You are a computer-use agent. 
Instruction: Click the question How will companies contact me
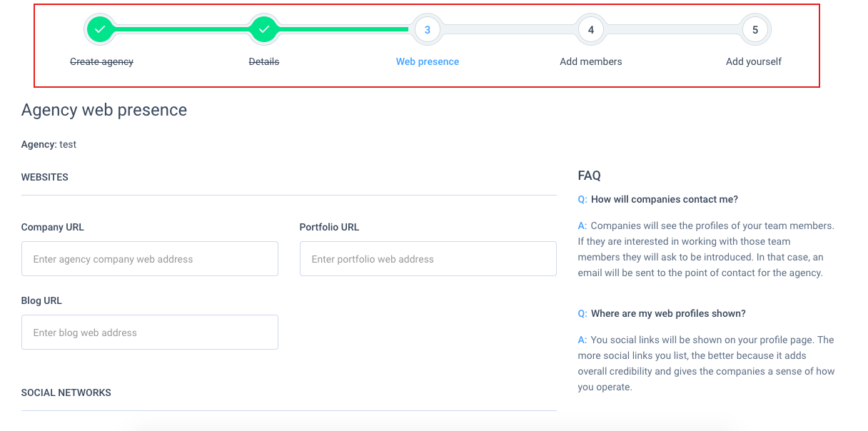pyautogui.click(x=665, y=199)
